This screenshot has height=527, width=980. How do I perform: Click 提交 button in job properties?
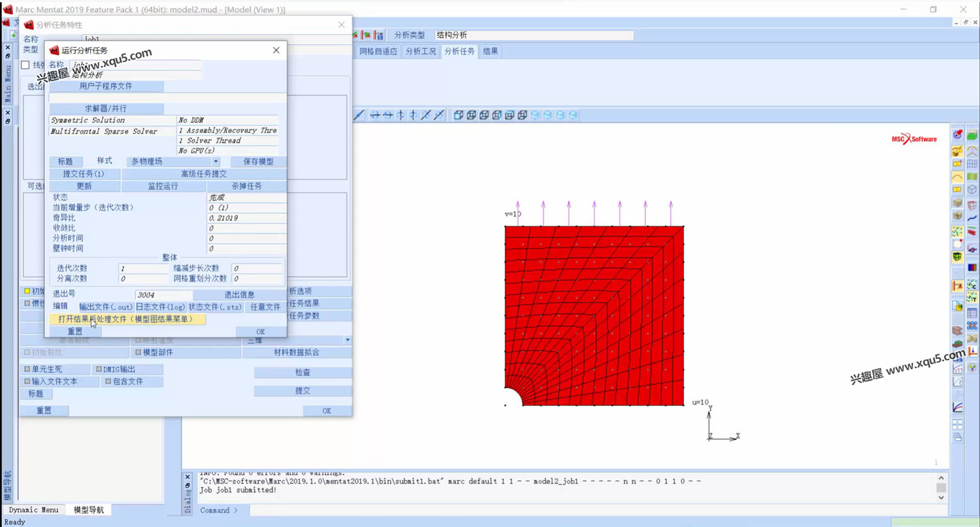[302, 390]
